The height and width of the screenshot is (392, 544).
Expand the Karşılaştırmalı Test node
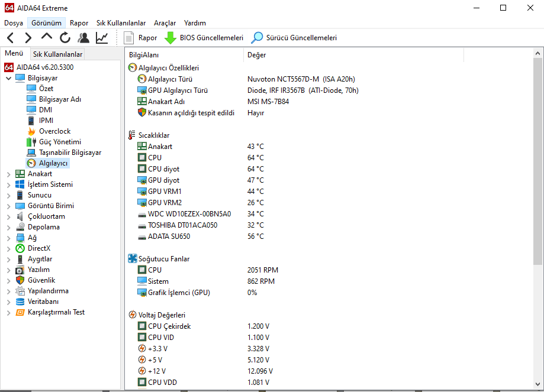[9, 313]
